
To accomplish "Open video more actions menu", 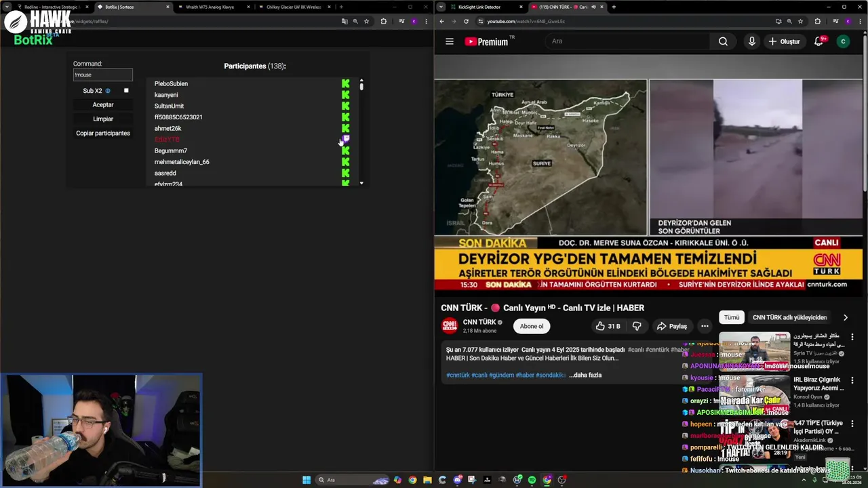I will coord(705,326).
